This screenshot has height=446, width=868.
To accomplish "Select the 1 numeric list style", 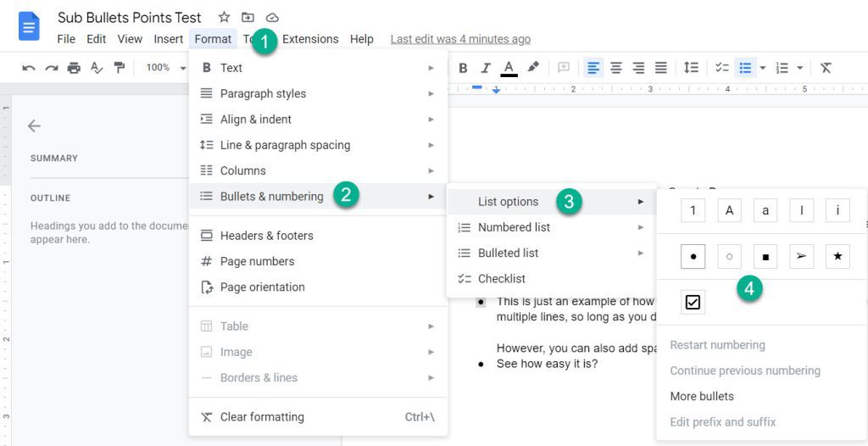I will (x=693, y=210).
